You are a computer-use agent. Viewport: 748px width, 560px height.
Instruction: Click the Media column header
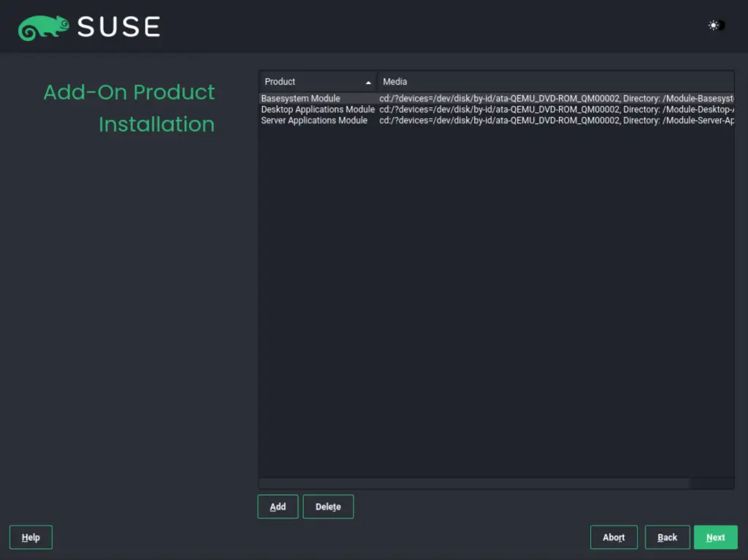438,81
